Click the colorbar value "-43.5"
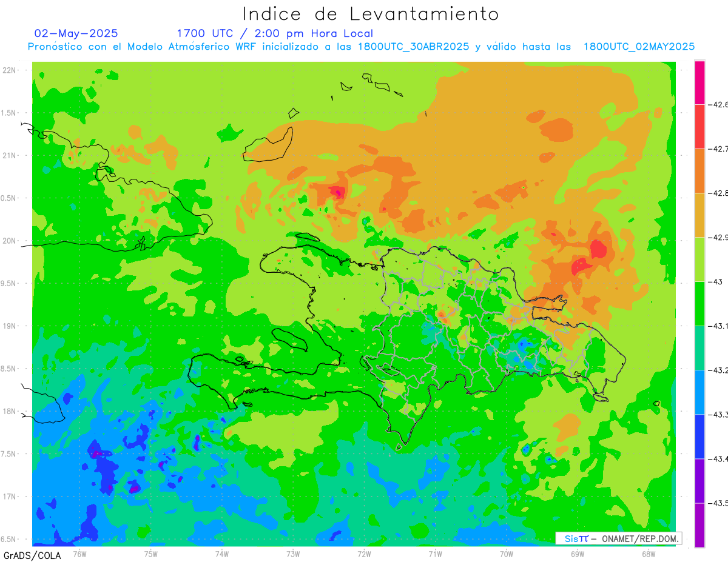The image size is (728, 562). (x=718, y=503)
